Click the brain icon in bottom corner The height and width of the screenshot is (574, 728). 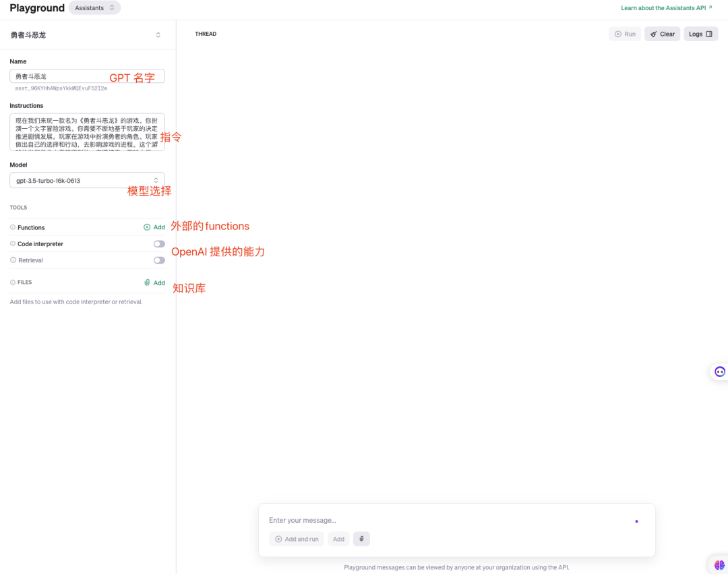pos(719,565)
